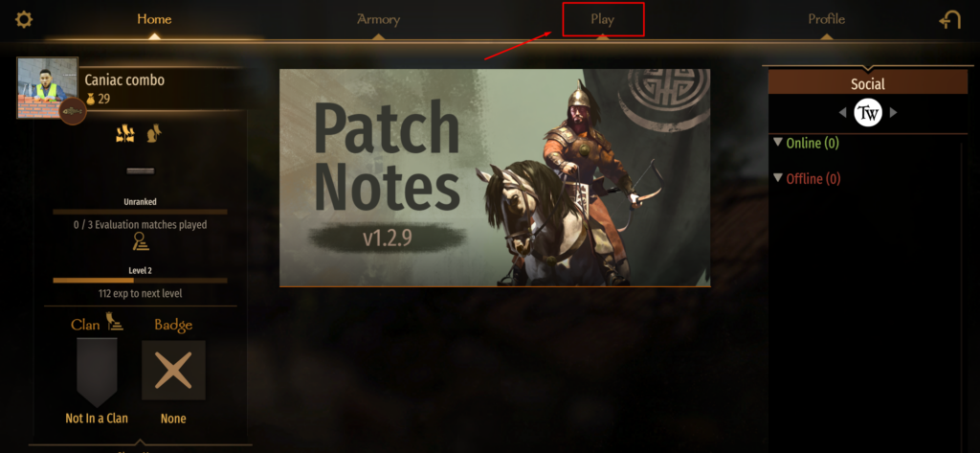
Task: Collapse the Offline (0) friends list
Action: (777, 178)
